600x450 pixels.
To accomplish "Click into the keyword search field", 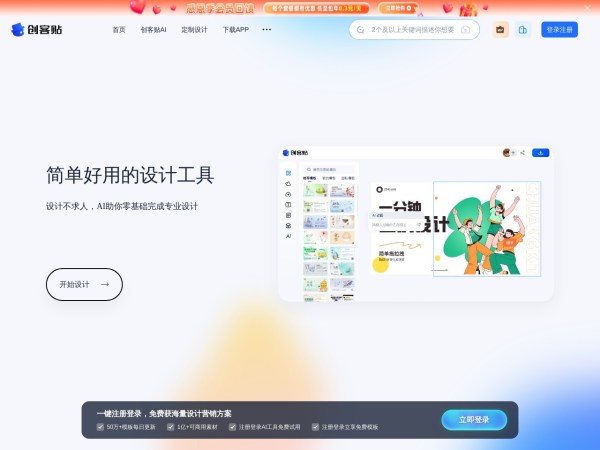I will coord(412,30).
